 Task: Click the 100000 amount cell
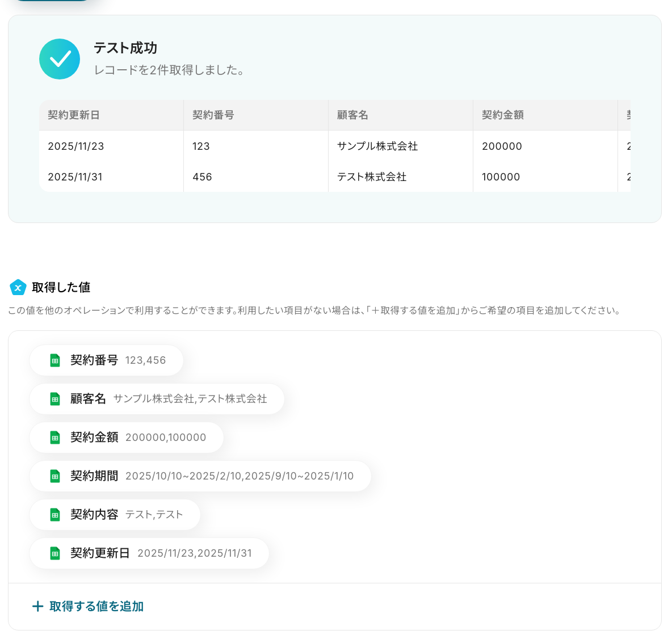pyautogui.click(x=545, y=177)
